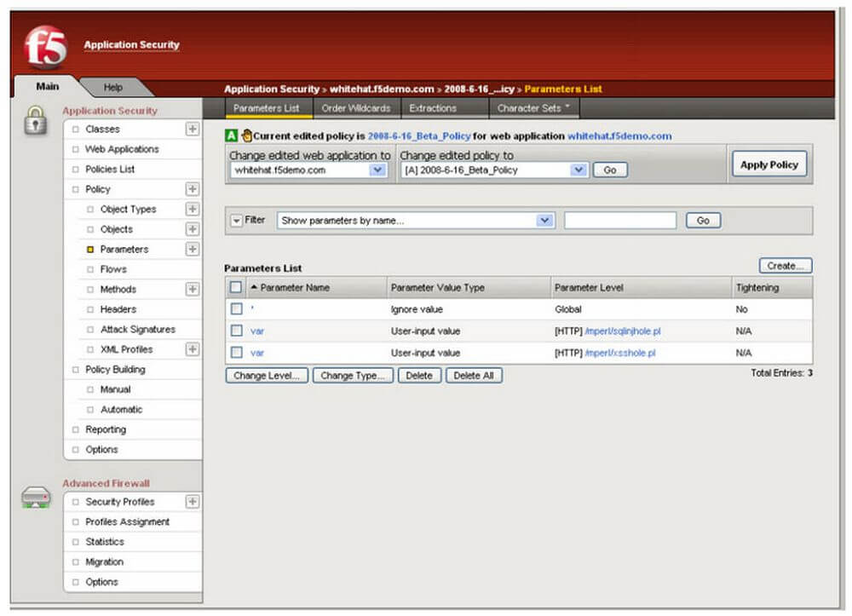Screen dimensions: 852x616
Task: Open Profiles Assignment in Advanced Firewall
Action: [127, 521]
